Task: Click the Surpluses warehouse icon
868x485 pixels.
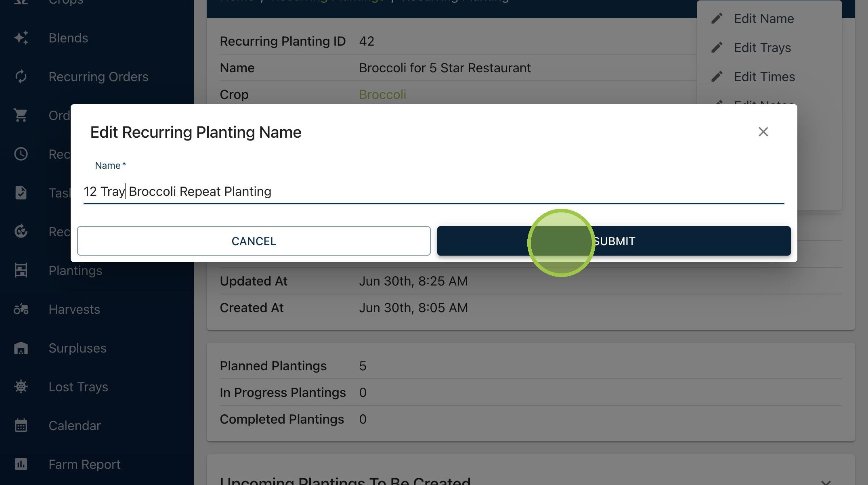Action: pyautogui.click(x=21, y=348)
